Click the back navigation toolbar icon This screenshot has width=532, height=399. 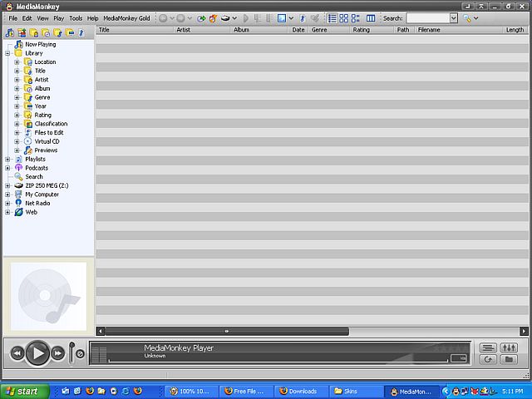(x=163, y=18)
